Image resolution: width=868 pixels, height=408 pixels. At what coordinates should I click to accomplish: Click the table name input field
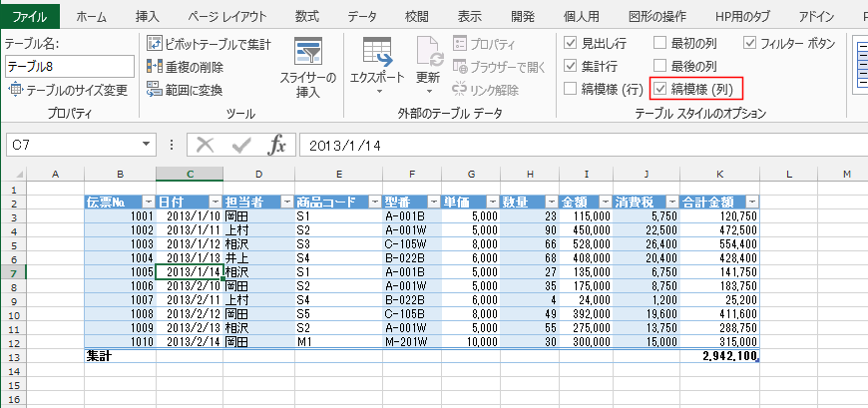tap(68, 67)
